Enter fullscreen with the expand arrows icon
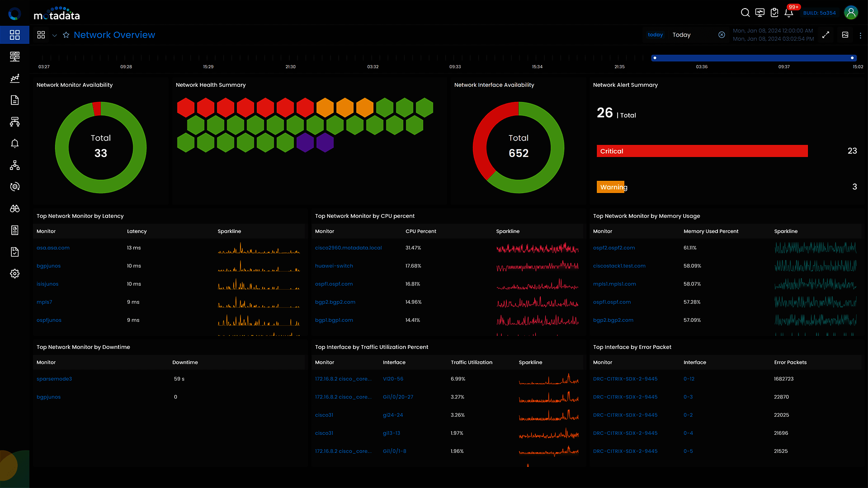The height and width of the screenshot is (488, 868). point(826,35)
